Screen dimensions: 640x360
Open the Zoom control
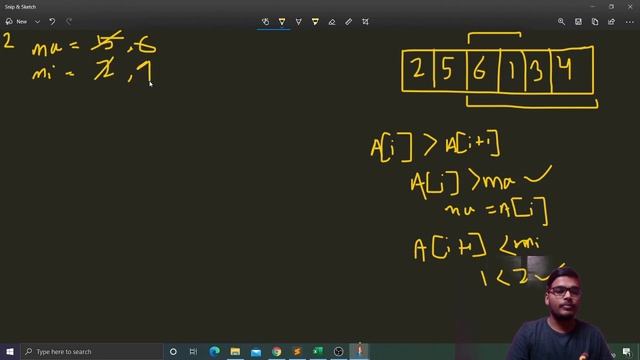point(562,22)
